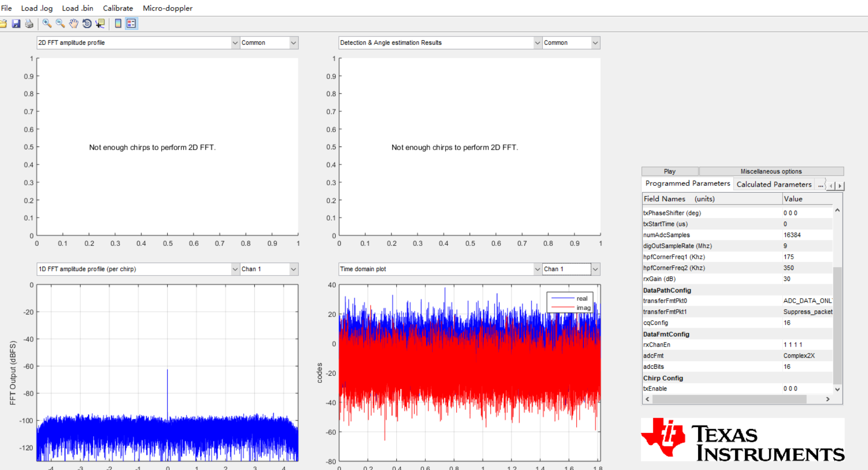
Task: Select the Zoom Out magnifier tool
Action: [60, 24]
